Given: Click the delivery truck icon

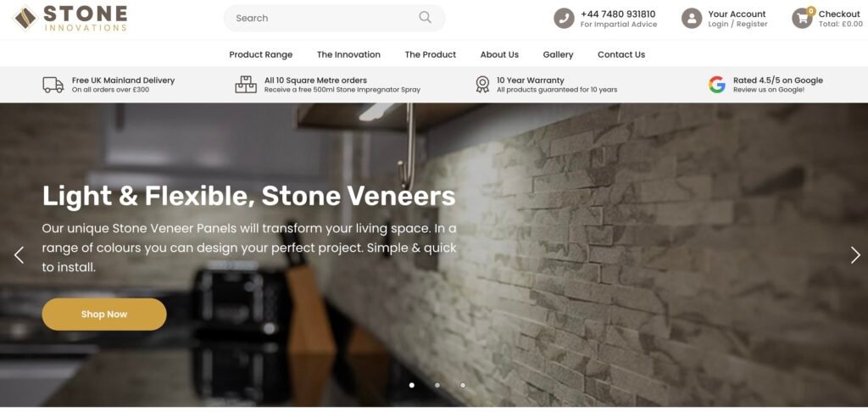Looking at the screenshot, I should point(53,85).
